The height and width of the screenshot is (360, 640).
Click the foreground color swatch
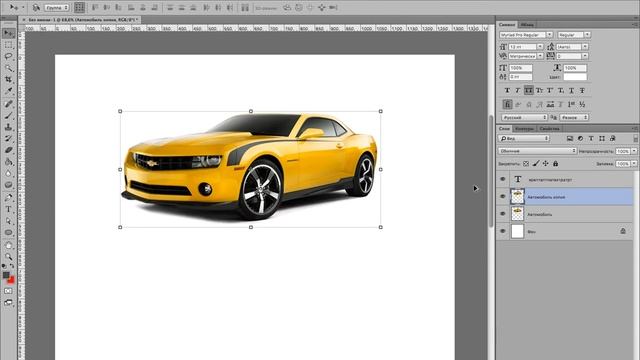pos(6,276)
